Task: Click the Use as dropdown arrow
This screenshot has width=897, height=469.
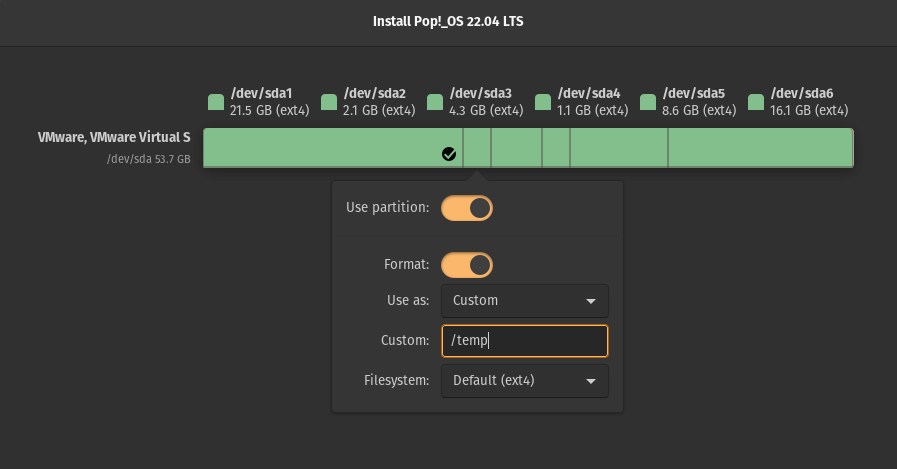Action: click(591, 301)
